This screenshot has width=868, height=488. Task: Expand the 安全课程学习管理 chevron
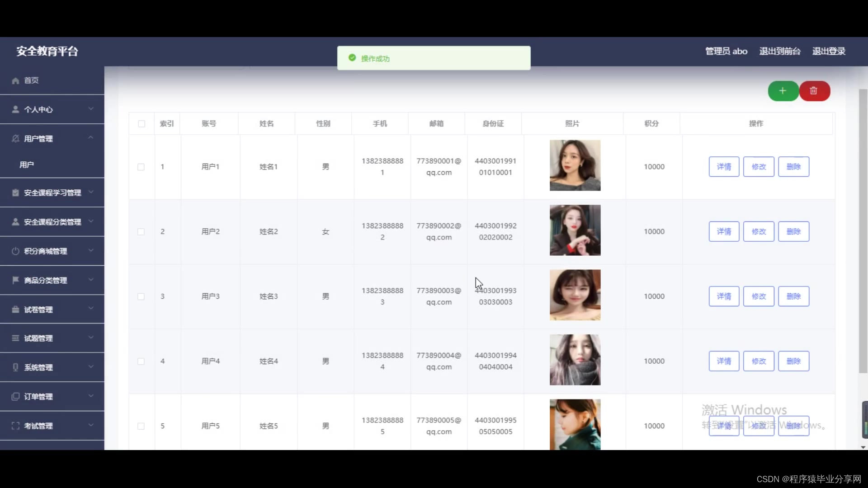[91, 192]
